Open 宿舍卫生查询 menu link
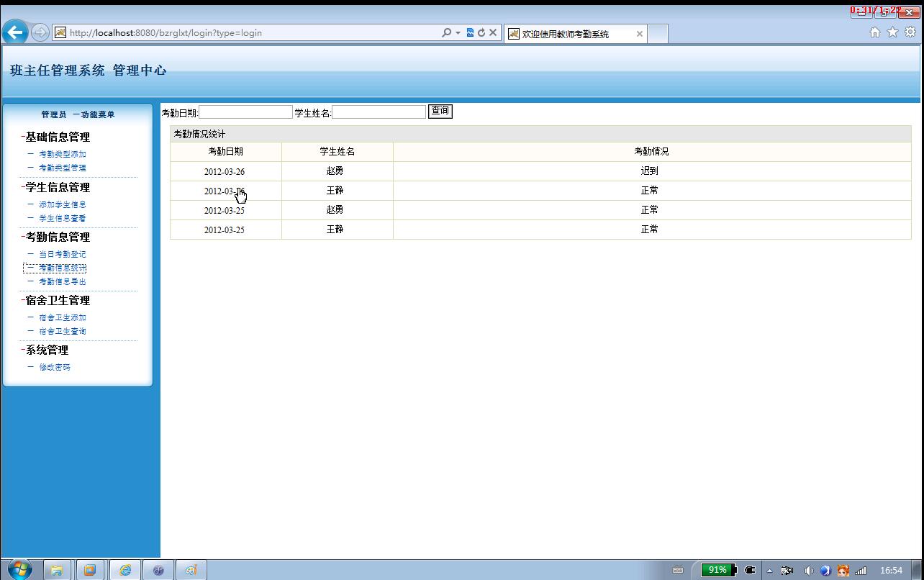 tap(62, 331)
